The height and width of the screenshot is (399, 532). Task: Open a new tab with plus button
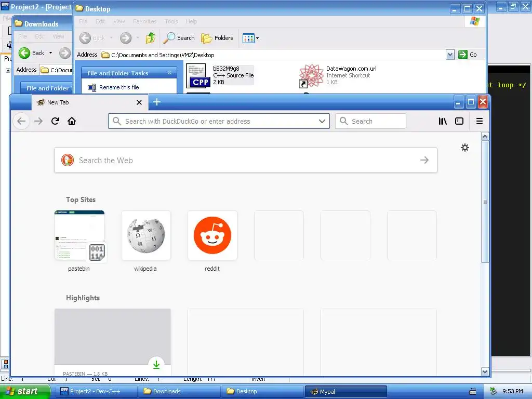tap(157, 102)
